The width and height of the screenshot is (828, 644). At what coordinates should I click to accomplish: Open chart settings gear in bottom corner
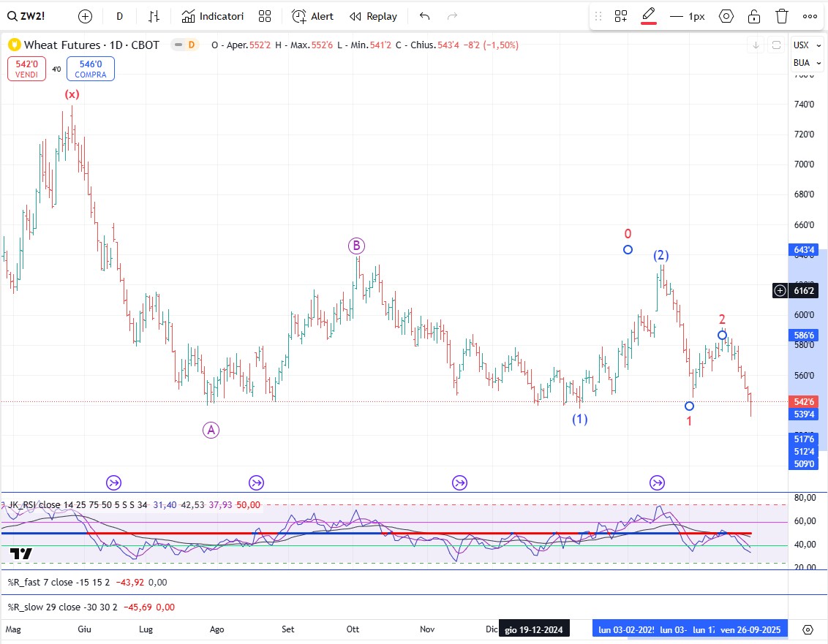[x=808, y=629]
